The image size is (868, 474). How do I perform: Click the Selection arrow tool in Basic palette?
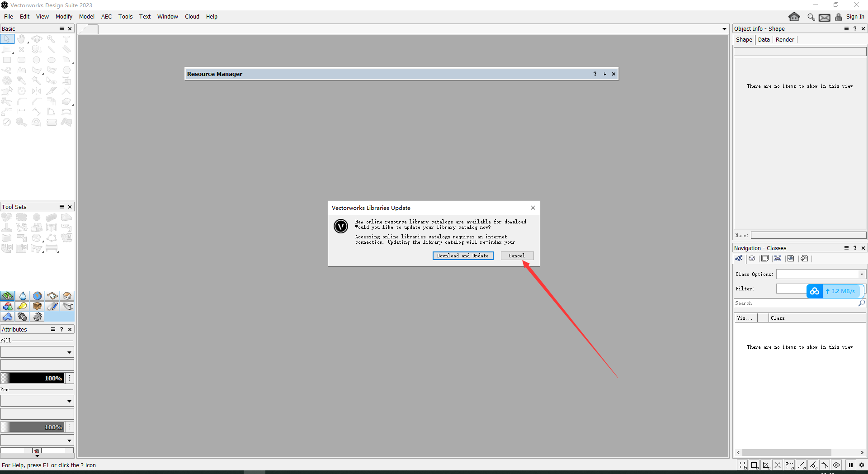(7, 39)
